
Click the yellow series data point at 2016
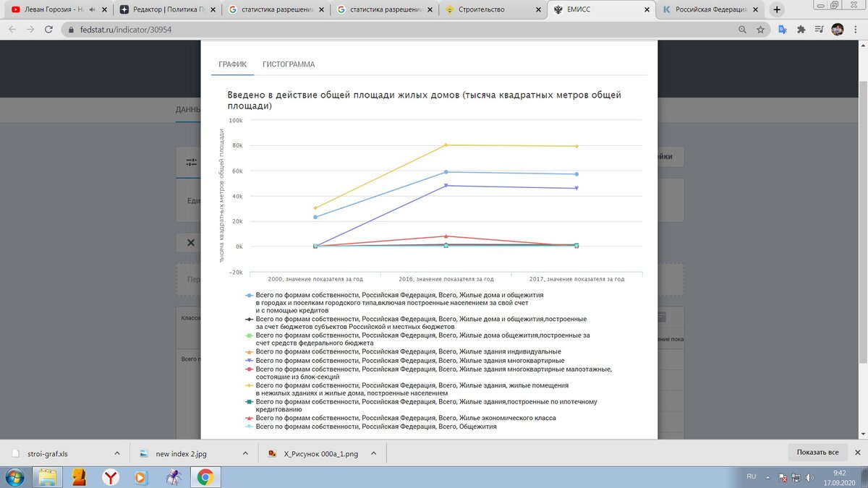pyautogui.click(x=446, y=145)
